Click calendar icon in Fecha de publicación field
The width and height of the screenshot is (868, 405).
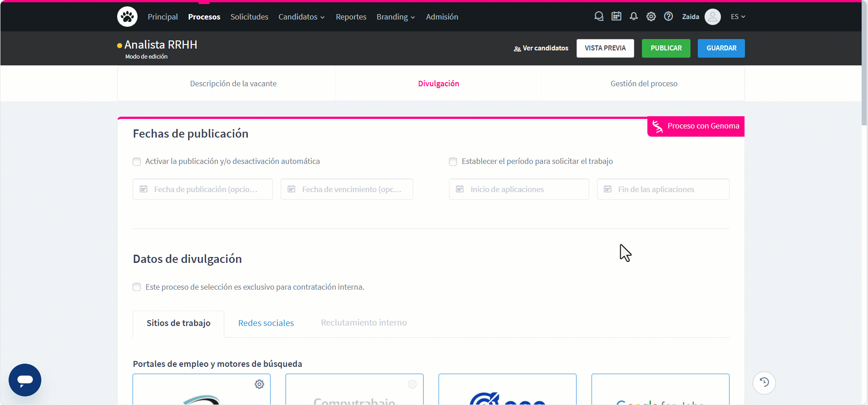143,189
